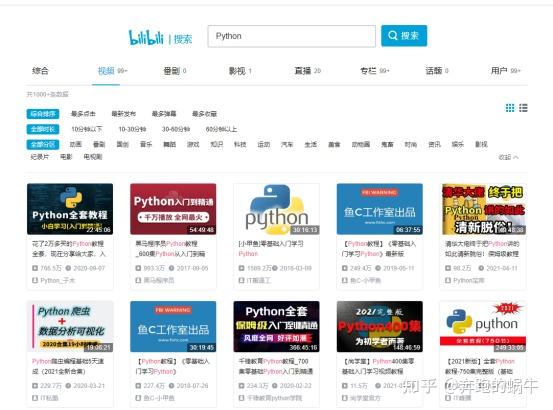Click clock icon beside date 2020-03-21
The width and height of the screenshot is (553, 410).
(68, 386)
